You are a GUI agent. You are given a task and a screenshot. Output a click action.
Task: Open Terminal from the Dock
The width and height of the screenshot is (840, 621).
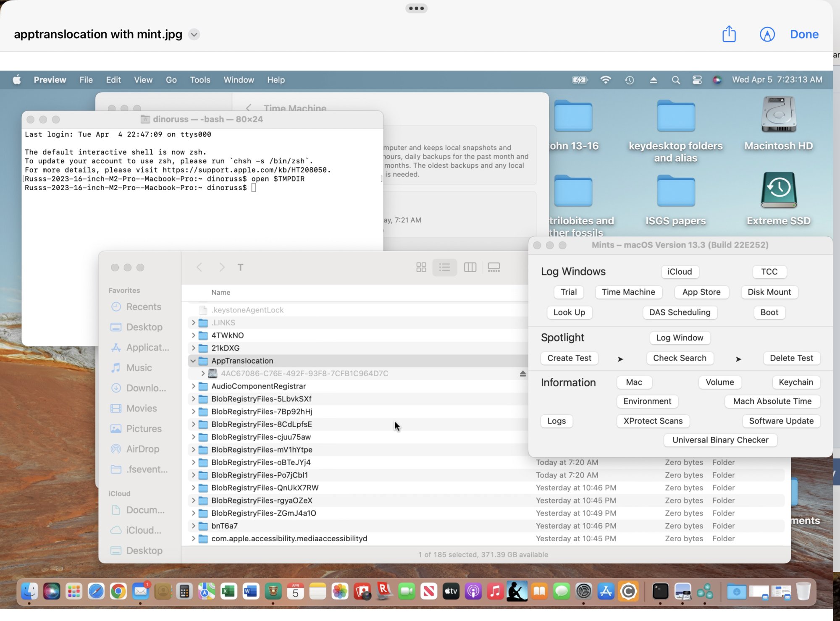click(660, 591)
